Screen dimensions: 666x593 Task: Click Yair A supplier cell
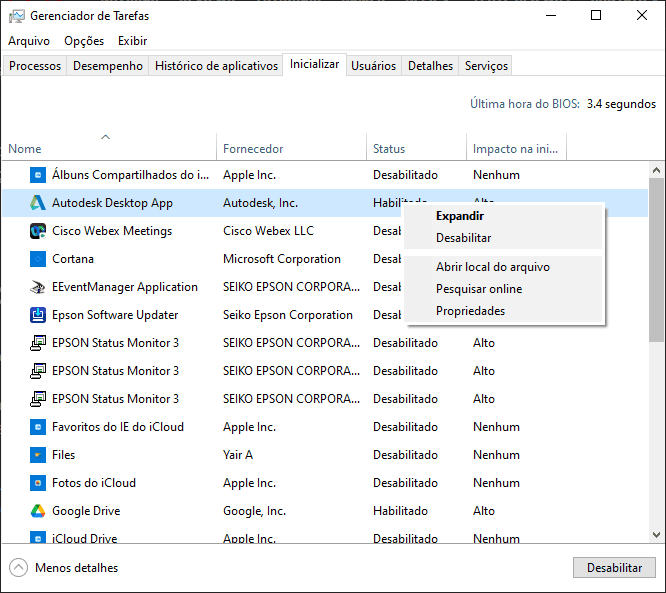(x=238, y=455)
